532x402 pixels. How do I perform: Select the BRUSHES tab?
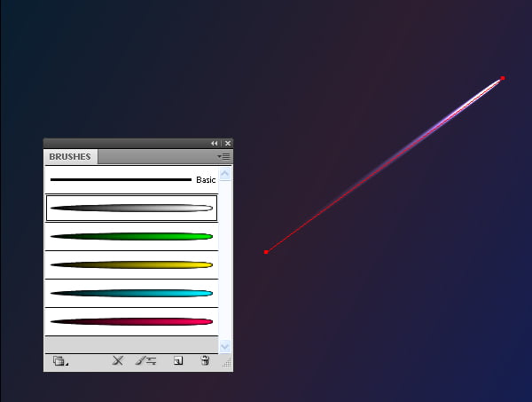(70, 156)
